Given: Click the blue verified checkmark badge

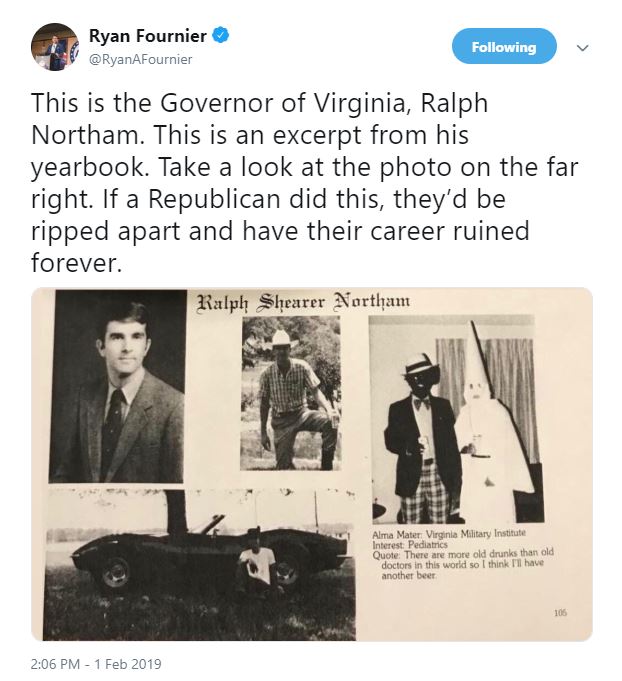Looking at the screenshot, I should [220, 35].
